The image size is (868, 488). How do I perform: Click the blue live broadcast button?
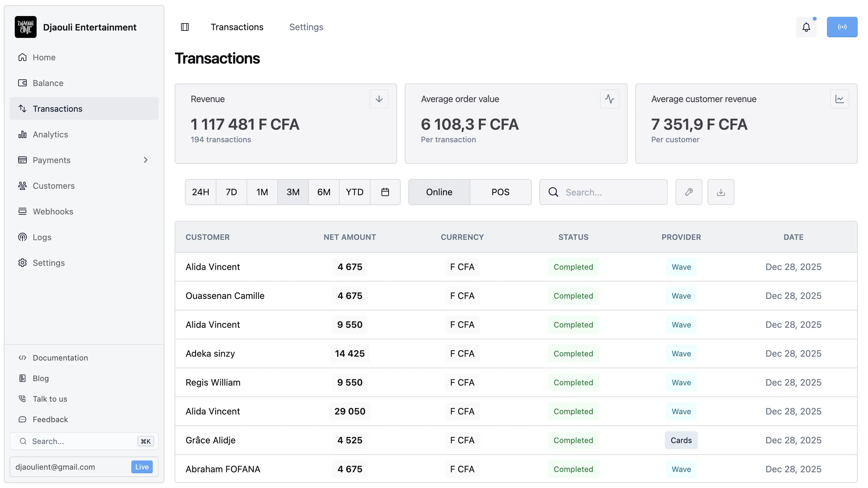click(842, 27)
